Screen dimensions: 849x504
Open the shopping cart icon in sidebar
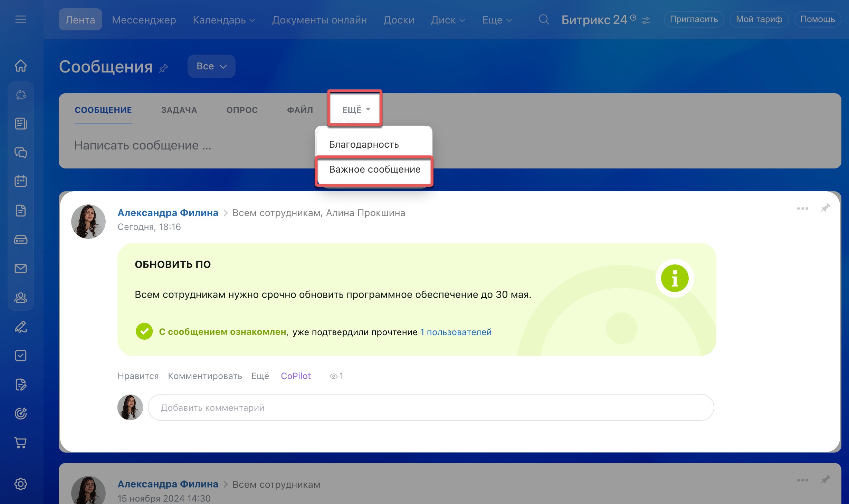[x=21, y=443]
